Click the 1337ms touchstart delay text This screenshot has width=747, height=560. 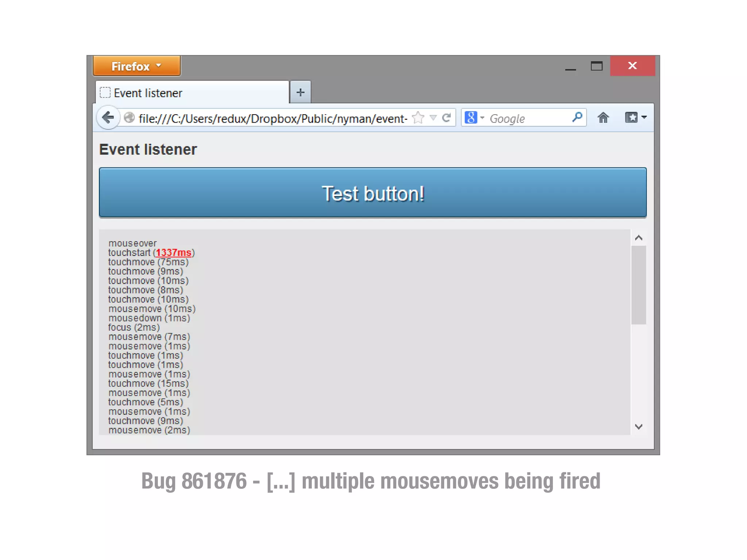point(174,252)
